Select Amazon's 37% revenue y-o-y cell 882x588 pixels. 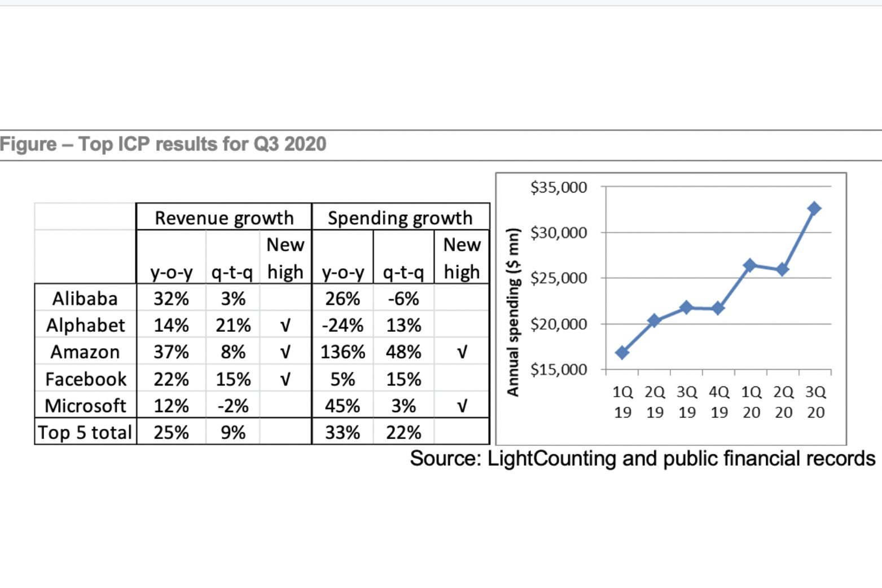(x=171, y=352)
